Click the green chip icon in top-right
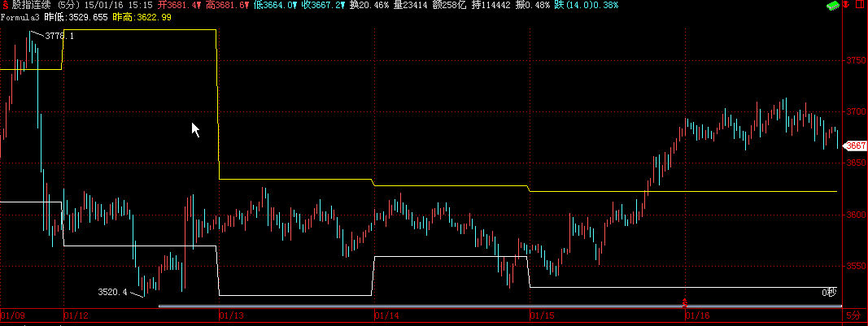 (832, 6)
